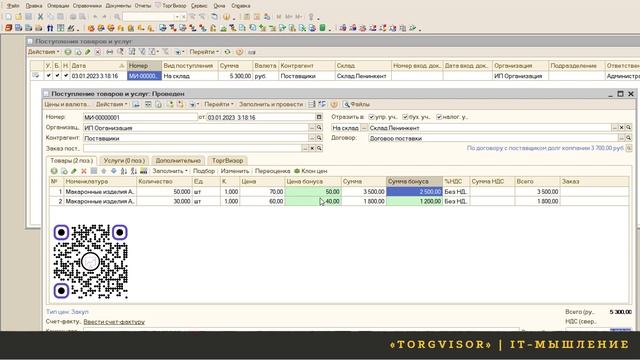Open calendar picker next to document date
640x360 pixels.
(319, 117)
